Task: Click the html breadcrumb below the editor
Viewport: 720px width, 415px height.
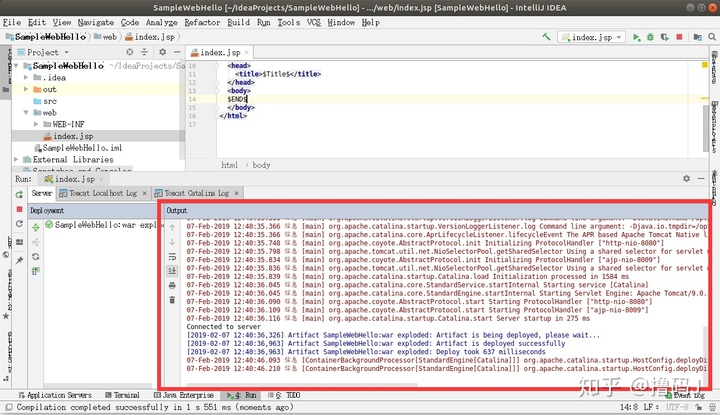Action: pyautogui.click(x=230, y=165)
